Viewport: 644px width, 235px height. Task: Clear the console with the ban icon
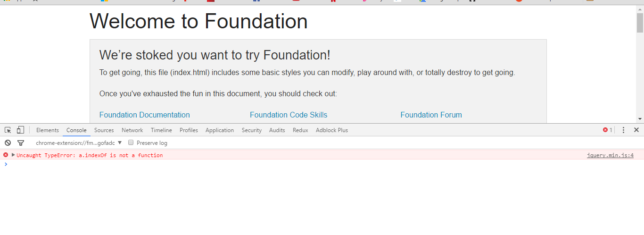(8, 143)
